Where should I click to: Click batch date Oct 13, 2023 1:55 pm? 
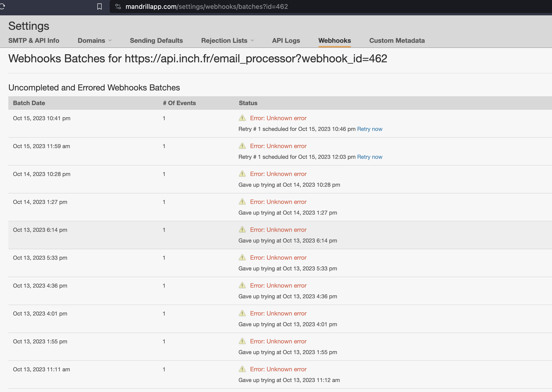point(40,342)
